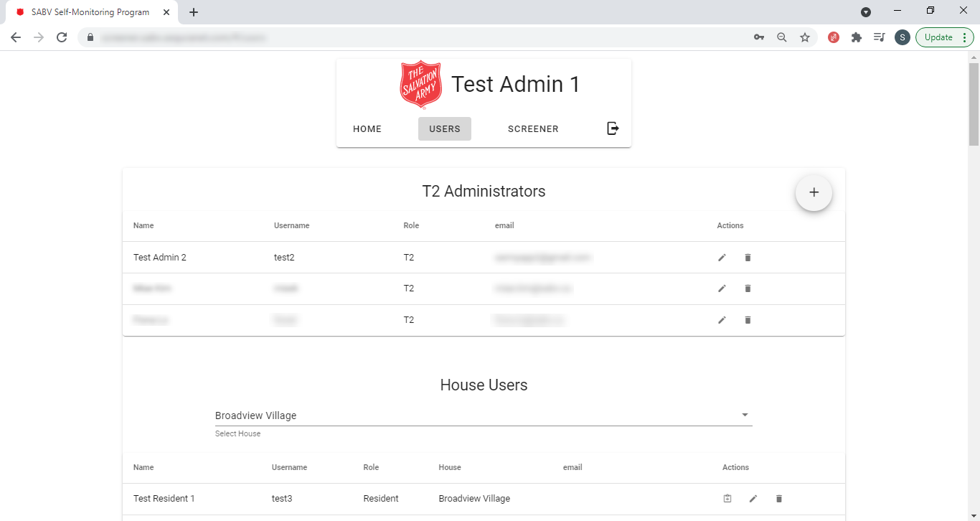Screen dimensions: 980x521
Task: Open the Select House dropdown
Action: click(x=484, y=416)
